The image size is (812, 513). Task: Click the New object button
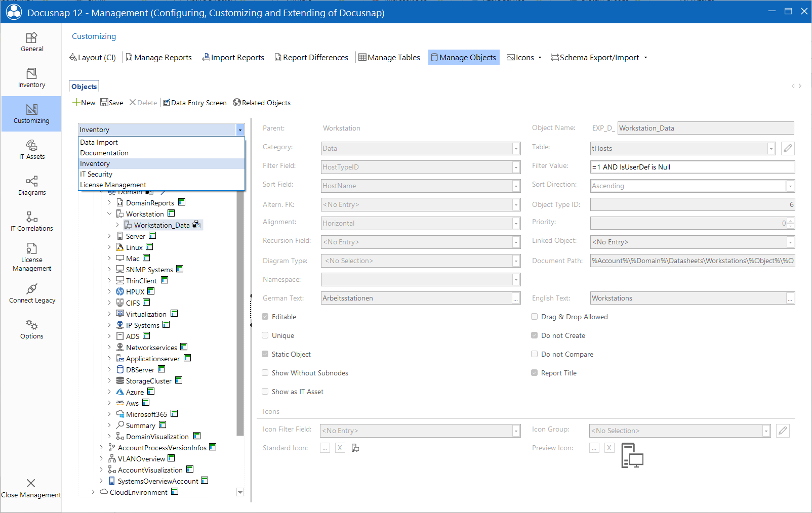tap(84, 103)
